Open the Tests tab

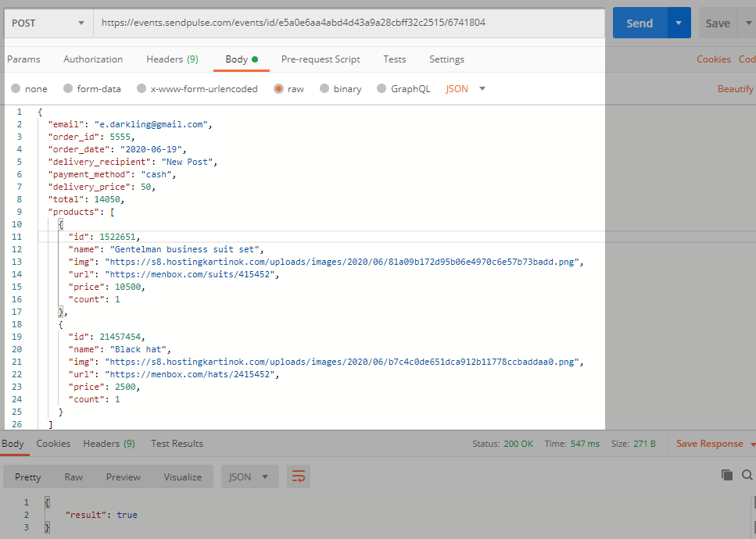point(394,59)
